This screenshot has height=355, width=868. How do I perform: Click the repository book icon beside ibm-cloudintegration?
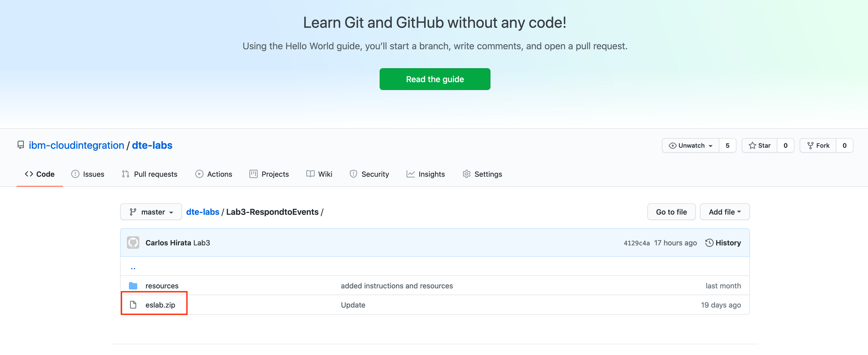pyautogui.click(x=21, y=145)
